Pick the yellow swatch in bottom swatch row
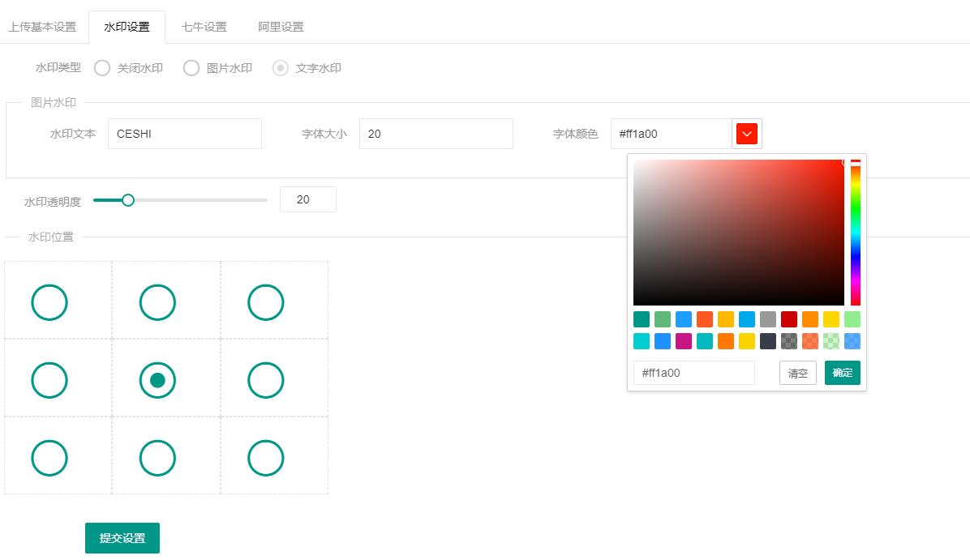This screenshot has height=560, width=970. pos(747,340)
